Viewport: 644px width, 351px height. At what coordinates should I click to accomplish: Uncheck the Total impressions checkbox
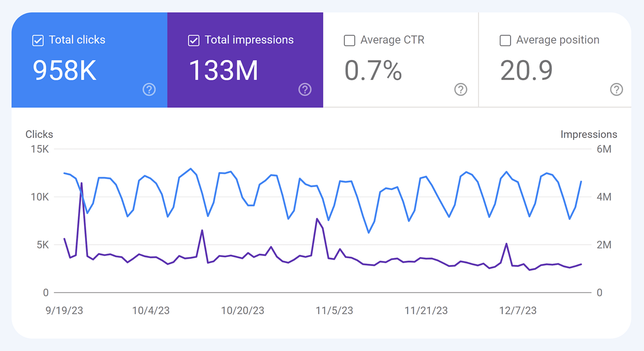[193, 40]
